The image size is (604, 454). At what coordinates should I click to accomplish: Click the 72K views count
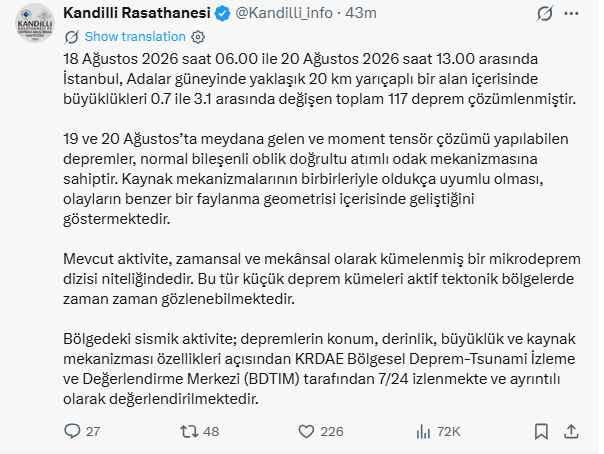[449, 432]
